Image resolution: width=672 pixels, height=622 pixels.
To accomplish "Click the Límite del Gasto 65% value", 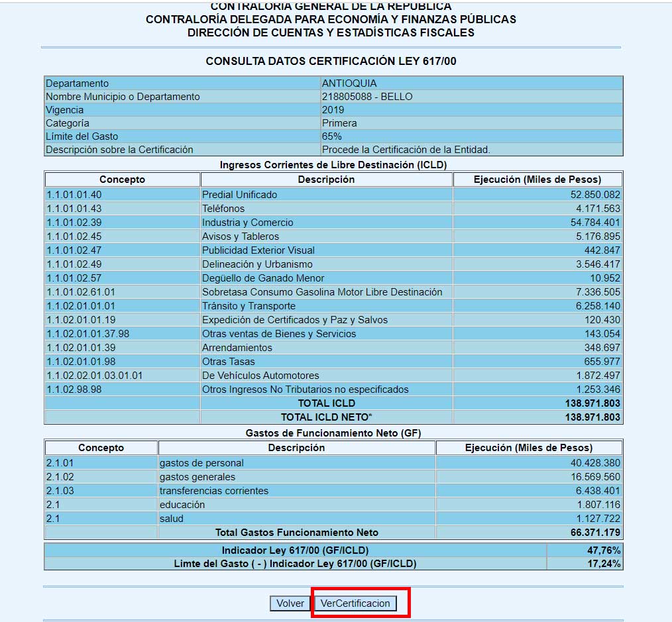I will click(331, 136).
